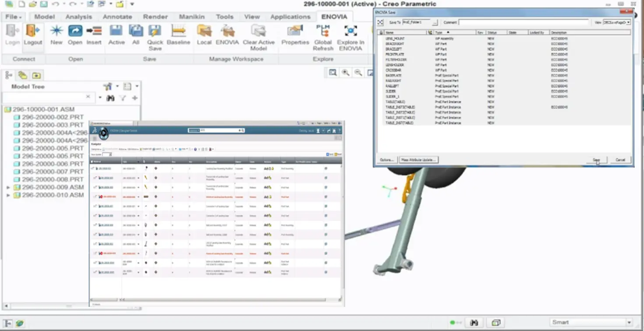
Task: Launch Explore In ENOVIA
Action: click(x=350, y=37)
